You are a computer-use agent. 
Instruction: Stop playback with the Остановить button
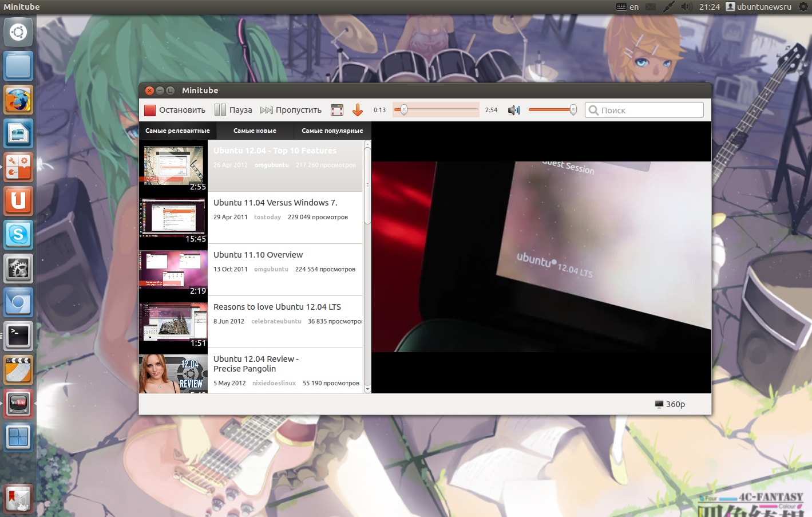tap(175, 110)
